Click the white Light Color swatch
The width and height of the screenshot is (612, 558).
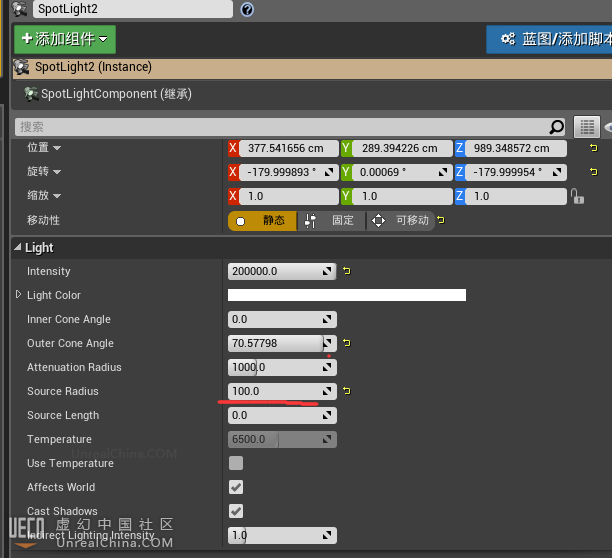346,295
